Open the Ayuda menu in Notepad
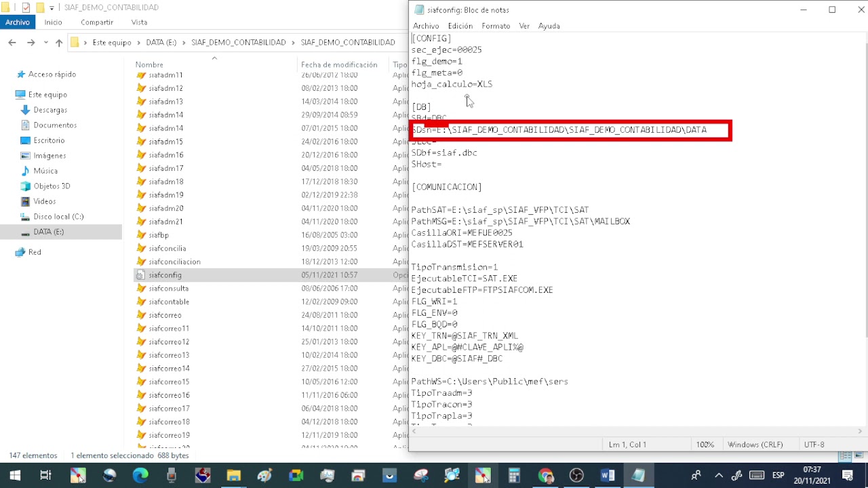The image size is (868, 488). point(549,26)
